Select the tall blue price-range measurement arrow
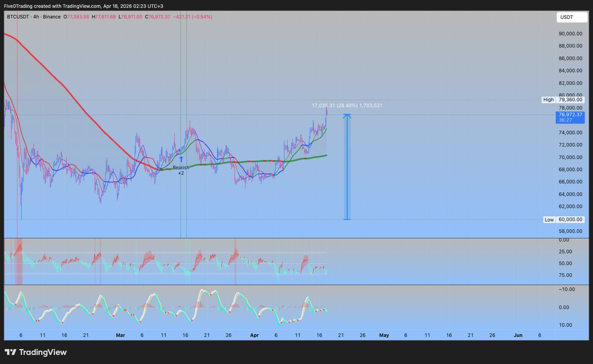Viewport: 593px width, 364px height. [x=347, y=167]
